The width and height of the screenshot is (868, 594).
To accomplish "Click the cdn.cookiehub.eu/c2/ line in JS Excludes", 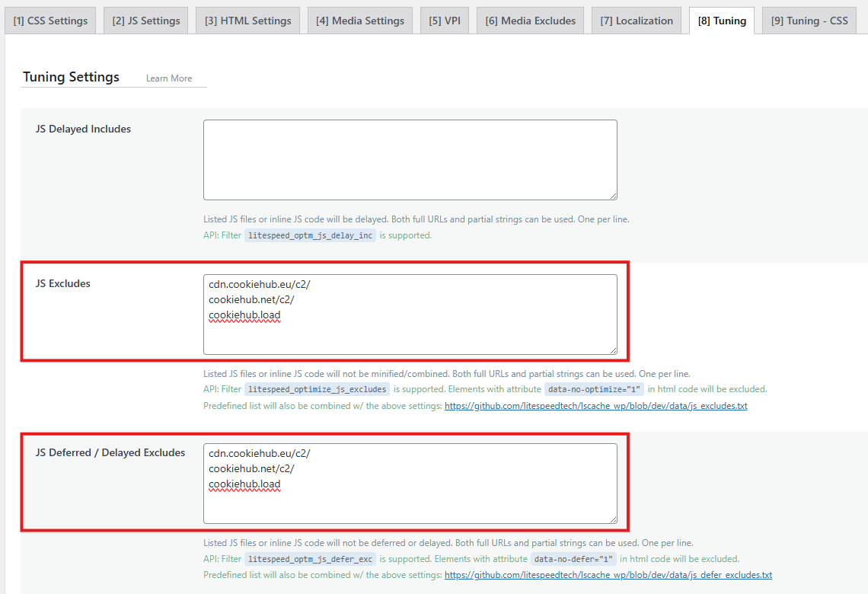I will coord(260,285).
